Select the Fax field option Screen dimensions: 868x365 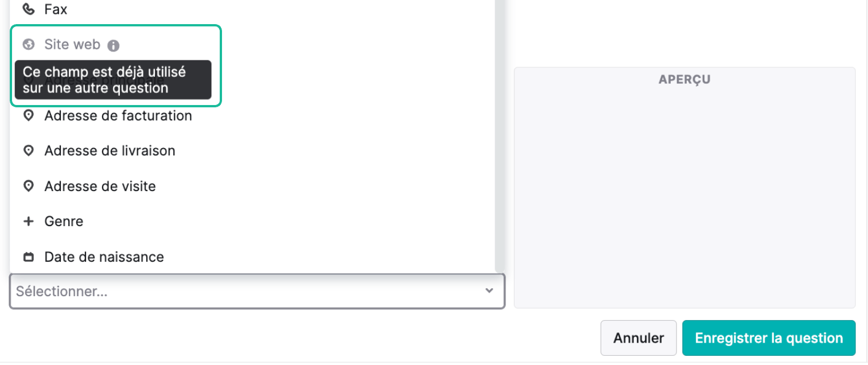click(x=252, y=9)
